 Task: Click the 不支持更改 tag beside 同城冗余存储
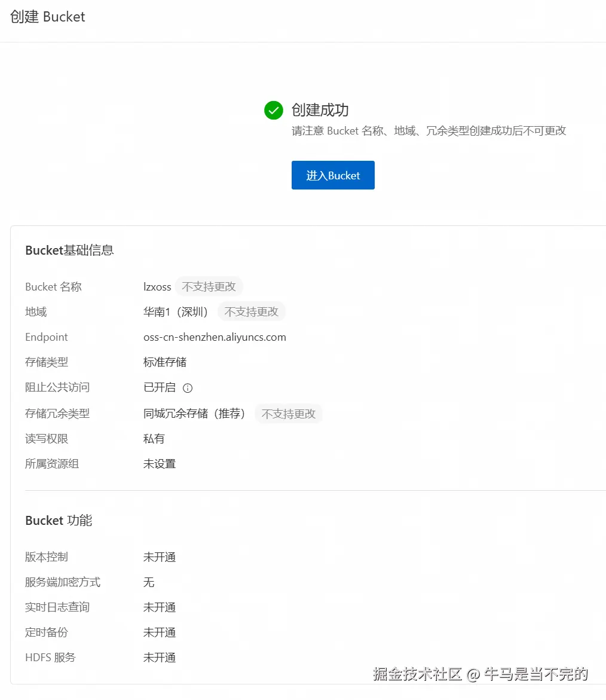coord(288,414)
